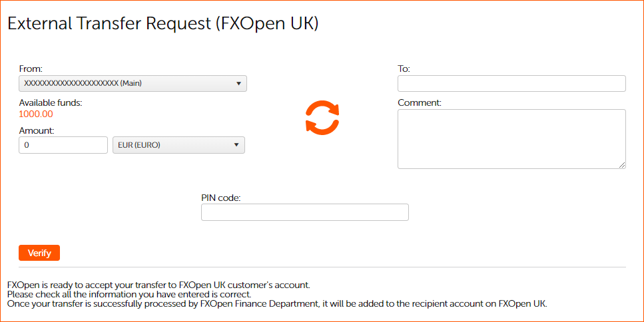Click the "To:" label
Image resolution: width=644 pixels, height=322 pixels.
click(404, 69)
